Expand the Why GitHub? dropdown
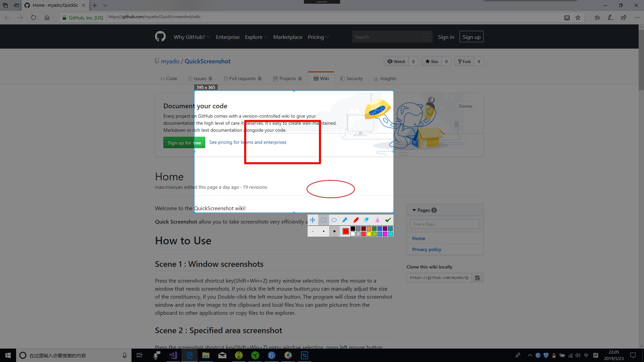 point(192,37)
